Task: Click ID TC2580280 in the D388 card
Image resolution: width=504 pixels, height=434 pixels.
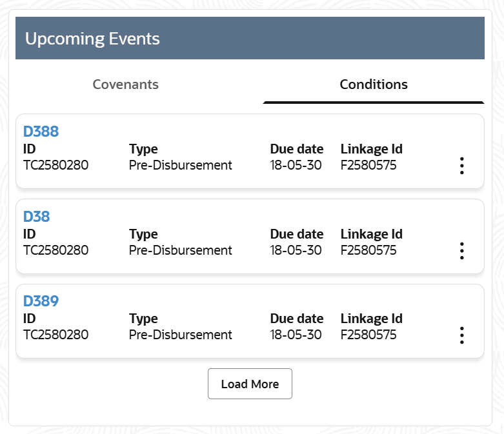Action: pos(55,166)
